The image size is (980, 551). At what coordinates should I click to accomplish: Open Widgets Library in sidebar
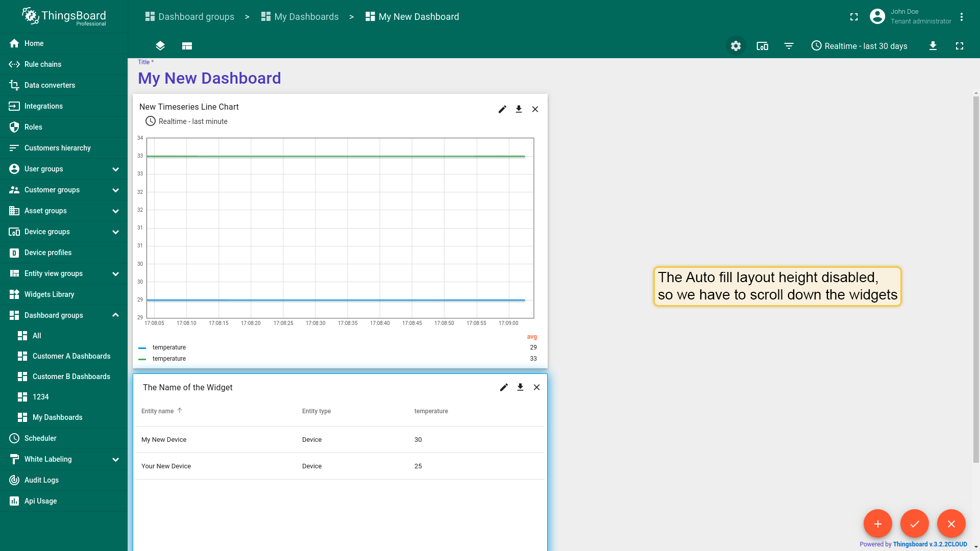coord(64,294)
